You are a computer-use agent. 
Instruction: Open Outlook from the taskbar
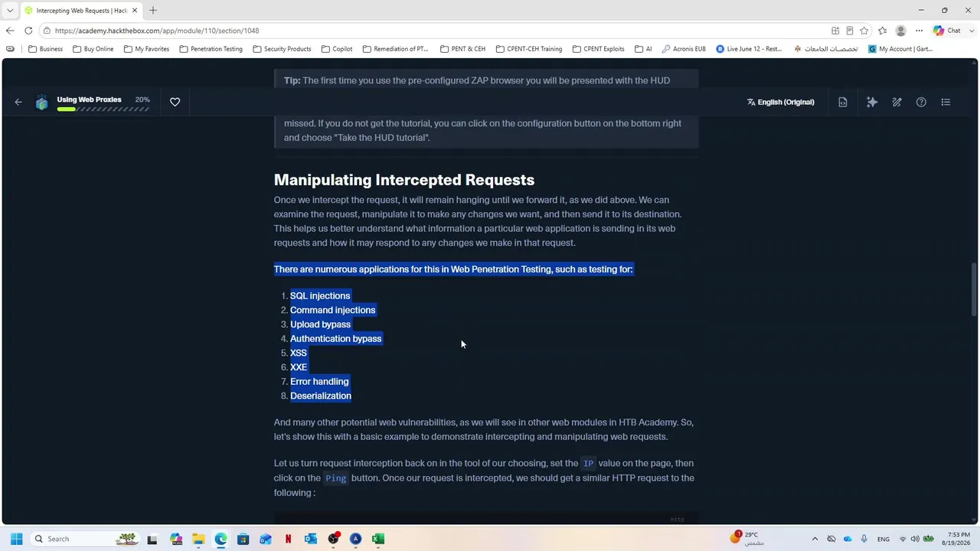pyautogui.click(x=310, y=539)
